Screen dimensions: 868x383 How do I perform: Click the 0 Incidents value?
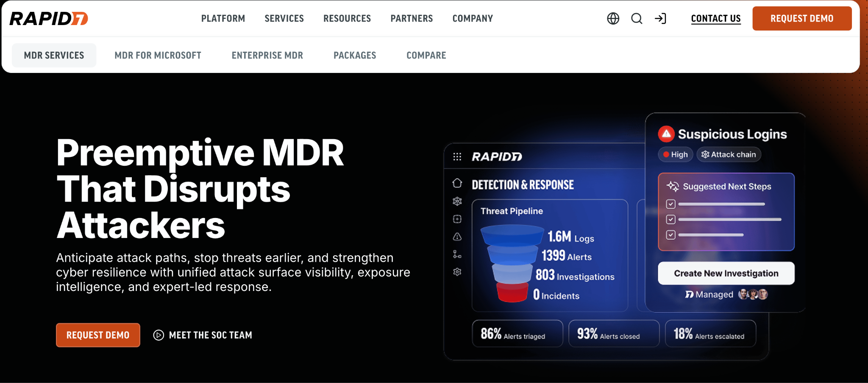pos(556,295)
